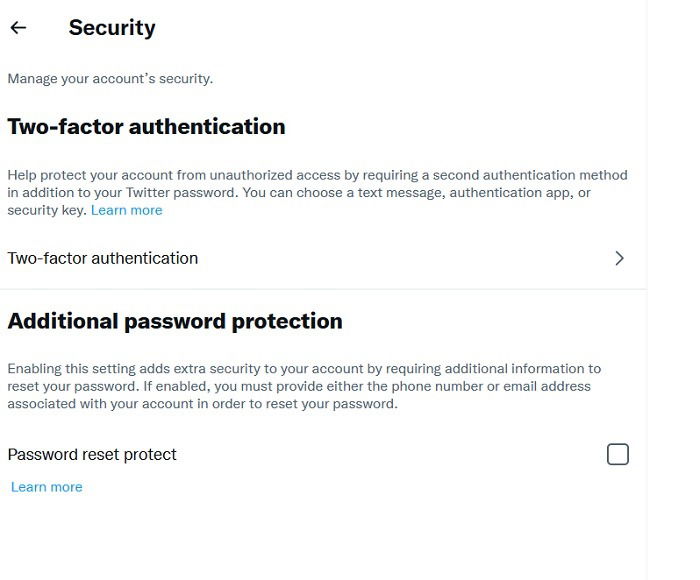This screenshot has height=580, width=700.
Task: Go back using the left arrow
Action: [x=18, y=28]
